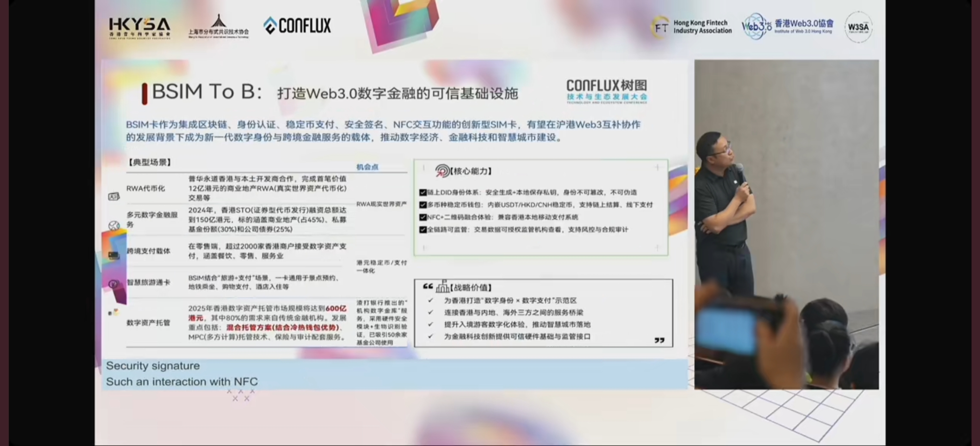Click the slide title "BSIM To B:"

click(x=207, y=92)
